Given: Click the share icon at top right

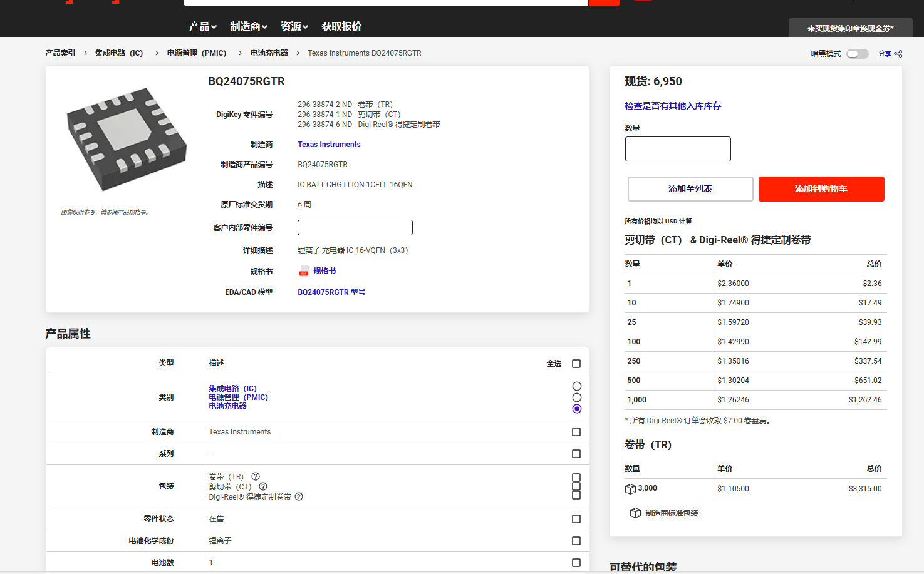Looking at the screenshot, I should [898, 54].
